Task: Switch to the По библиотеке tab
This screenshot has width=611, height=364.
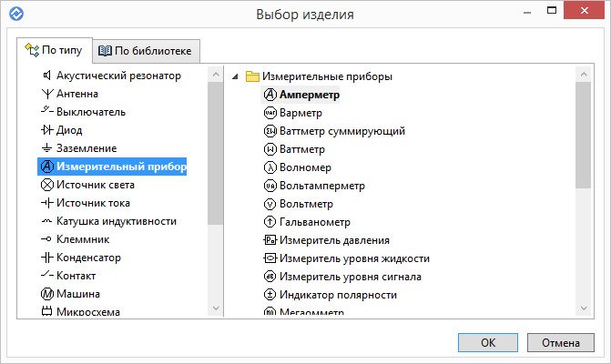Action: pos(146,51)
